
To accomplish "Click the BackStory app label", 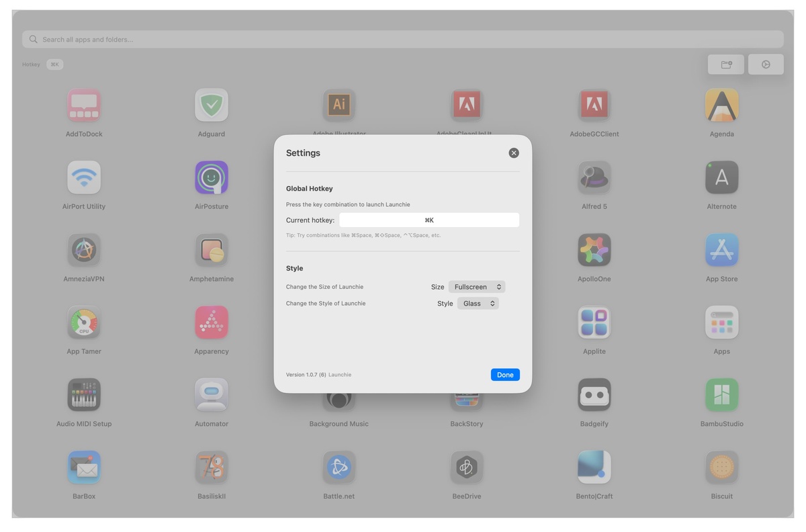I will (467, 424).
